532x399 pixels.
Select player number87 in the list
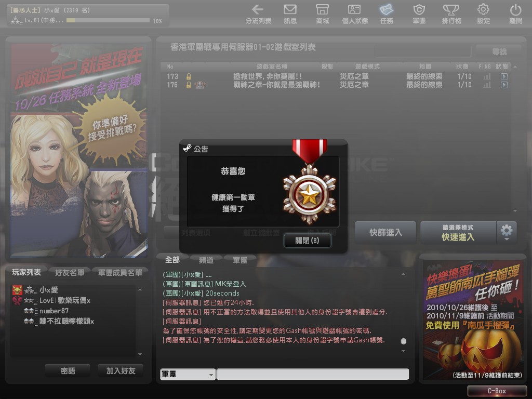73,311
